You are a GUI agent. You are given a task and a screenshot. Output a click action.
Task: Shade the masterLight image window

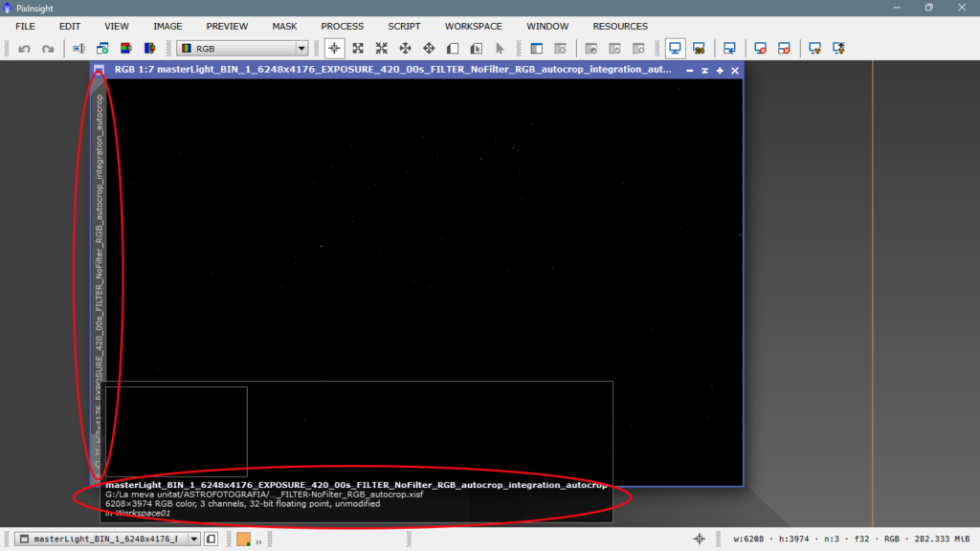704,71
